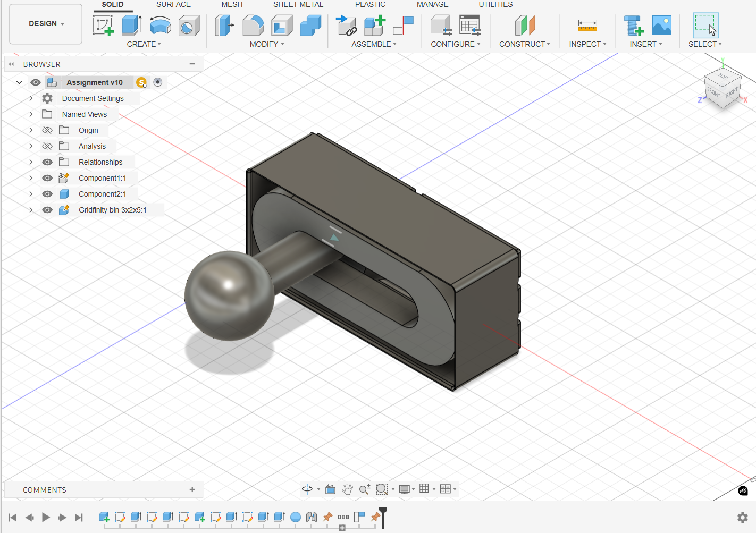Show the hidden Analysis folder
The height and width of the screenshot is (533, 756).
47,146
